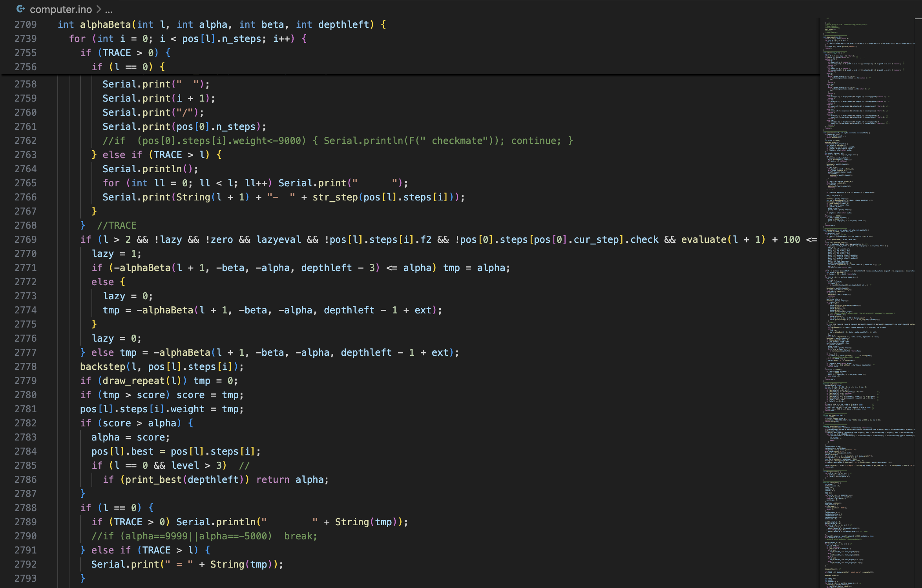Click 'draw_repeat' call on line 2779
The height and width of the screenshot is (588, 922).
point(133,380)
